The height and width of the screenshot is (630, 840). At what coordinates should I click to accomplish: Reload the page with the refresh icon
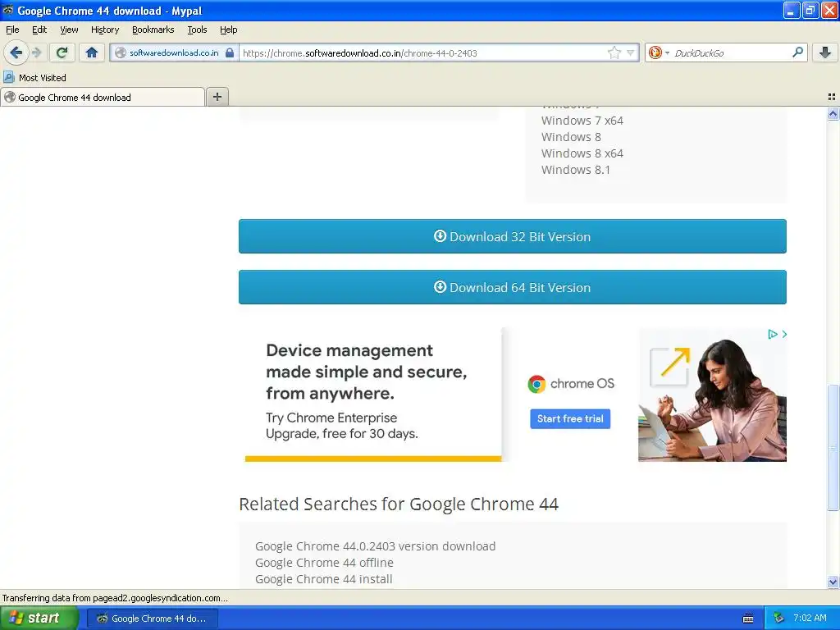[x=62, y=52]
